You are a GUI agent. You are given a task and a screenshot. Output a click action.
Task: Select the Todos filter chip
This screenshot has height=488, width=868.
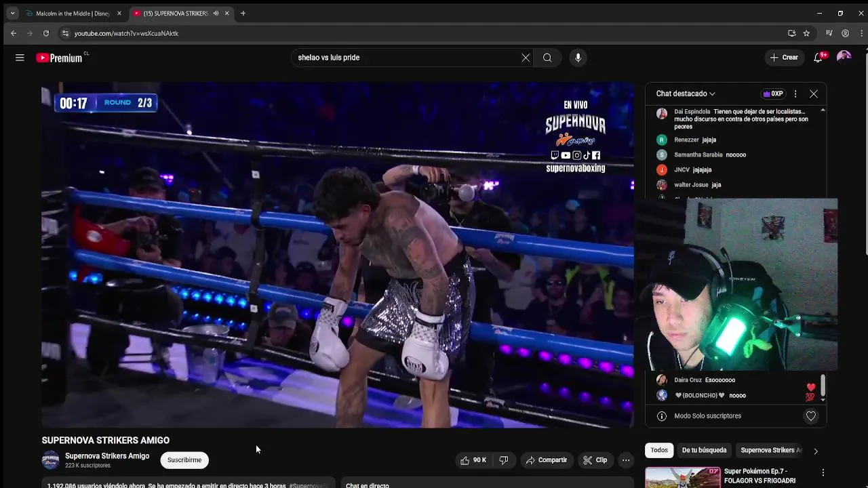point(659,450)
